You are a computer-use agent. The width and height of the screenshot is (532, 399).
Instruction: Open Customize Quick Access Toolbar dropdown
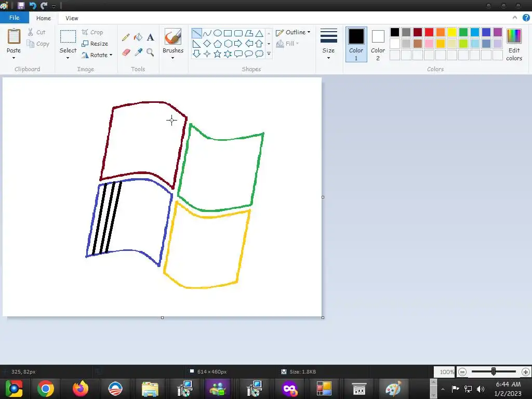coord(54,6)
